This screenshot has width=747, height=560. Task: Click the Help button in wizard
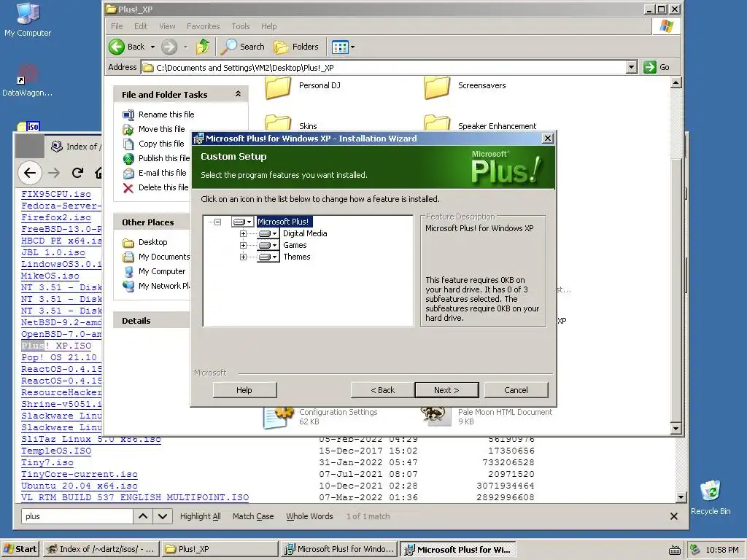tap(244, 390)
